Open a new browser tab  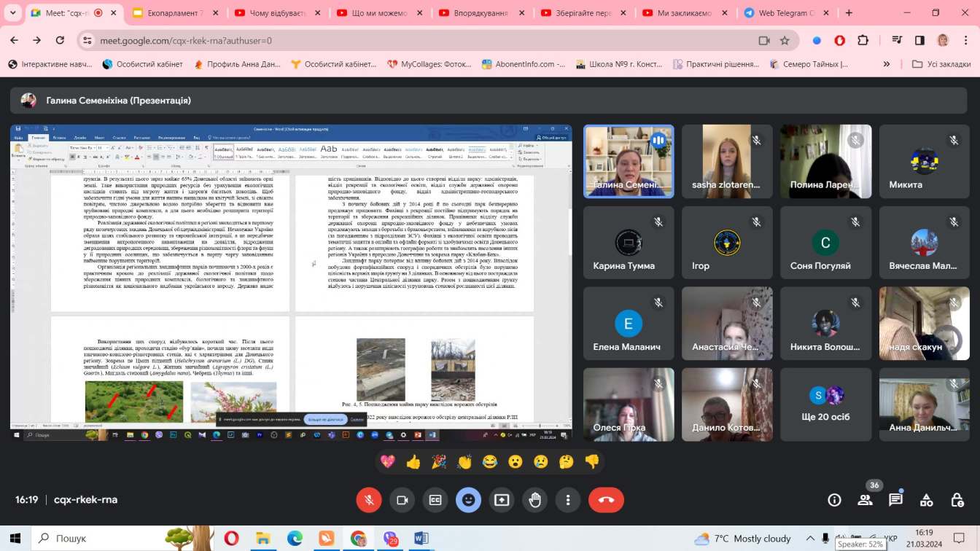[x=849, y=12]
